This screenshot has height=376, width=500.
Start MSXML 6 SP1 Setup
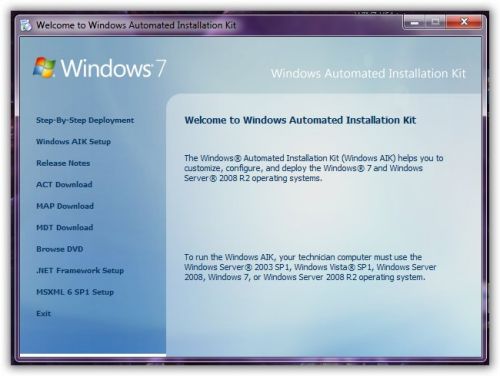(75, 292)
